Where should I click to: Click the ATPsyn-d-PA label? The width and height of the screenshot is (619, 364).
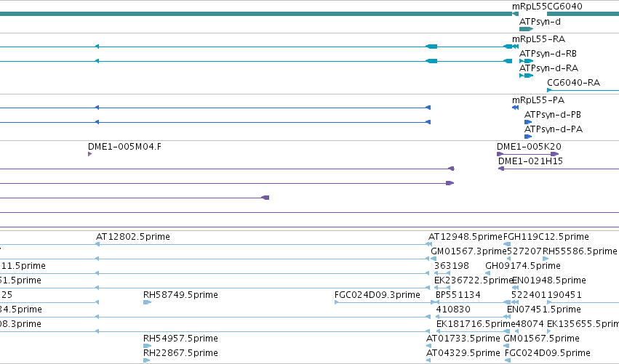pos(553,129)
